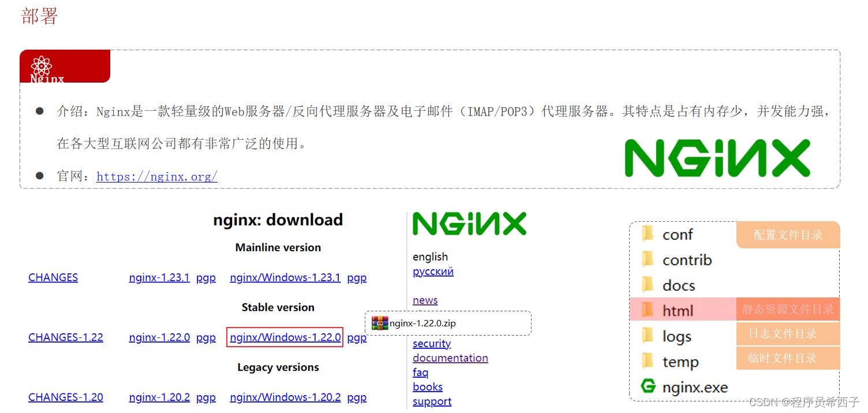Click the NGINX logo above english
This screenshot has height=413, width=868.
click(x=469, y=224)
